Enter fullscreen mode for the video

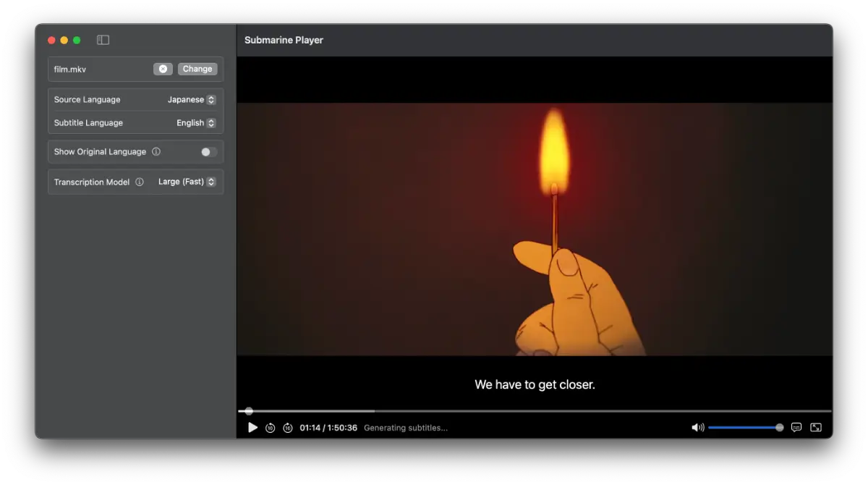[x=816, y=428]
